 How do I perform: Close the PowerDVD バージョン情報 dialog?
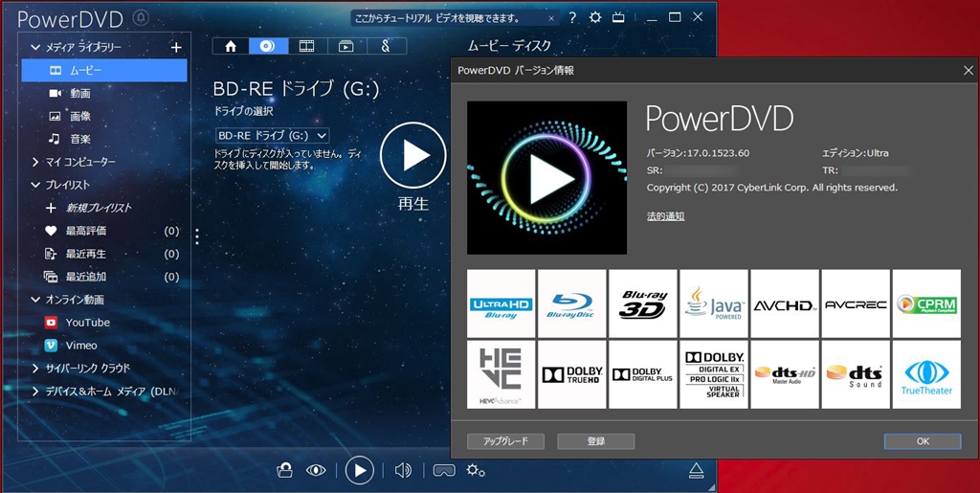[969, 71]
